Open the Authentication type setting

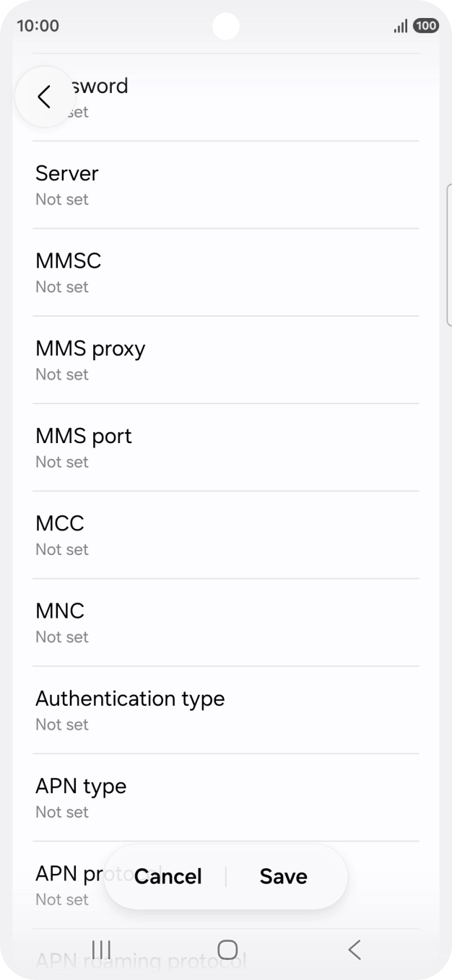point(130,709)
